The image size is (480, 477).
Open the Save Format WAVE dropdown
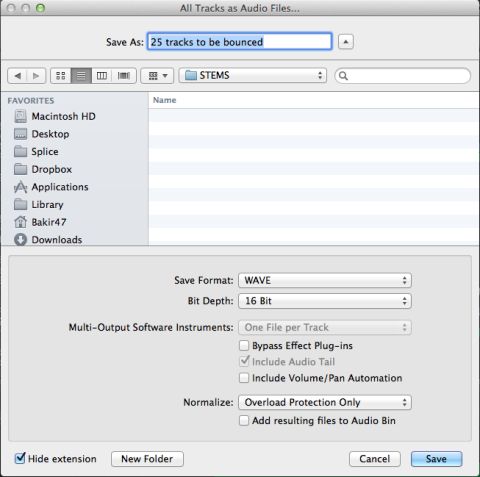coord(325,280)
